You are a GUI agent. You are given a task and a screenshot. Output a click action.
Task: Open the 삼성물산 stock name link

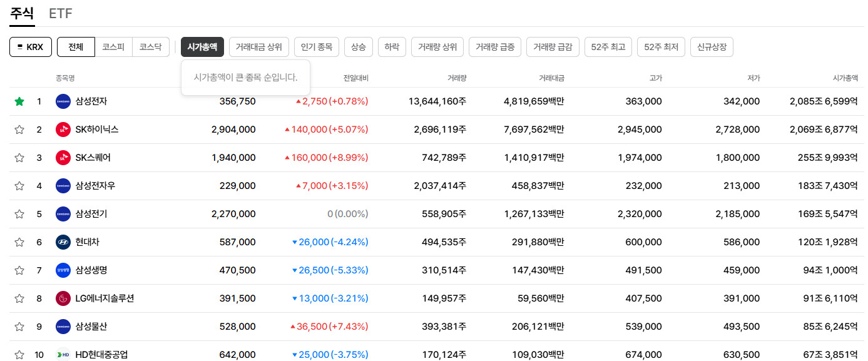coord(91,327)
